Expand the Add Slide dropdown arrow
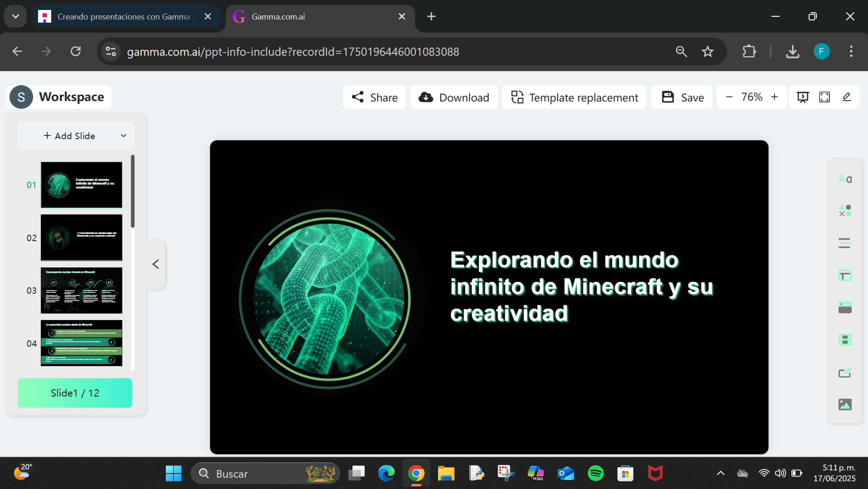Screen dimensions: 868x489 (123, 136)
